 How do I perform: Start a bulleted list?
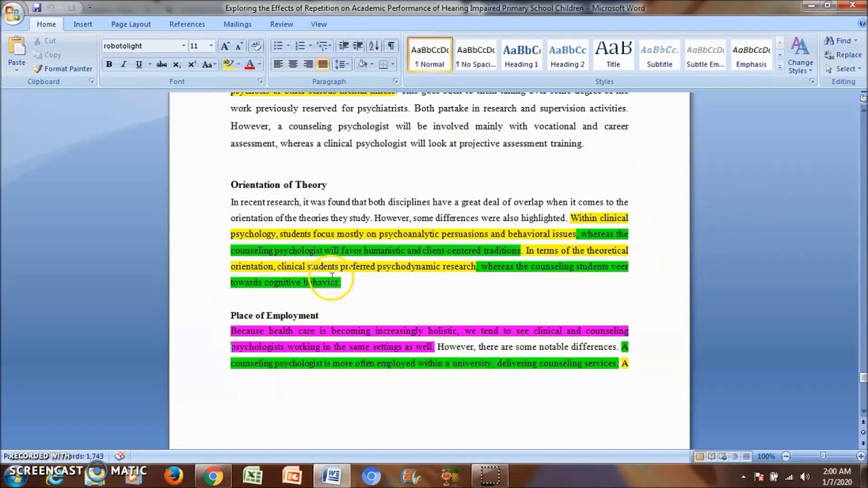point(277,46)
